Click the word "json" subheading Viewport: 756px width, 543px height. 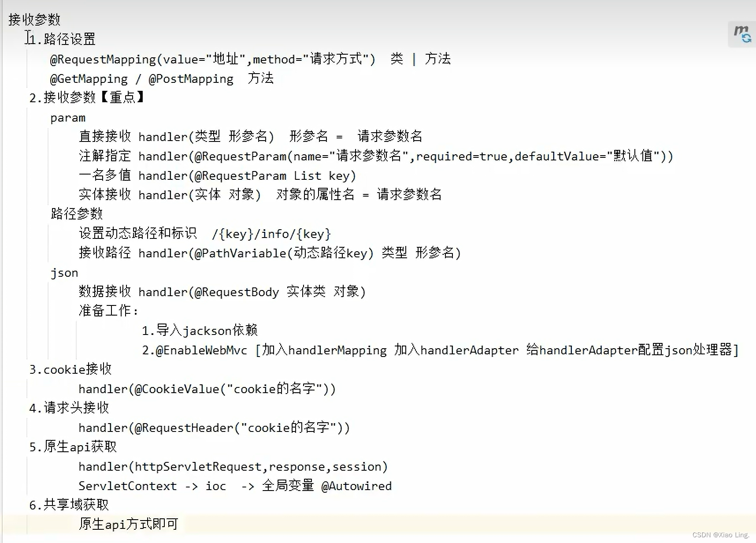(64, 273)
